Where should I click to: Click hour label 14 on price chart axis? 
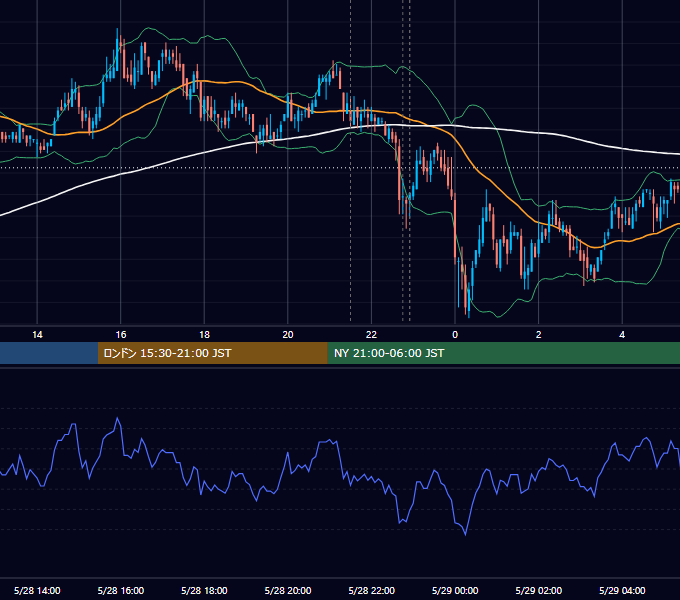point(37,335)
